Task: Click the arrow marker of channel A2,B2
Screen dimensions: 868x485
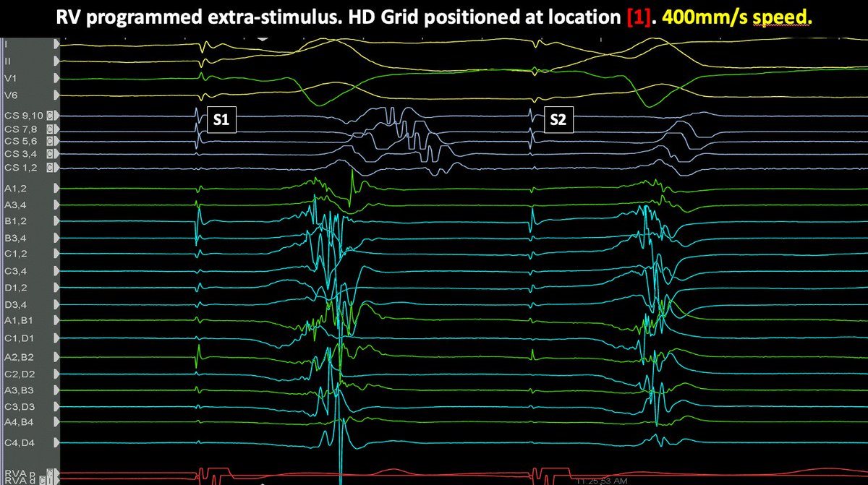Action: (56, 357)
